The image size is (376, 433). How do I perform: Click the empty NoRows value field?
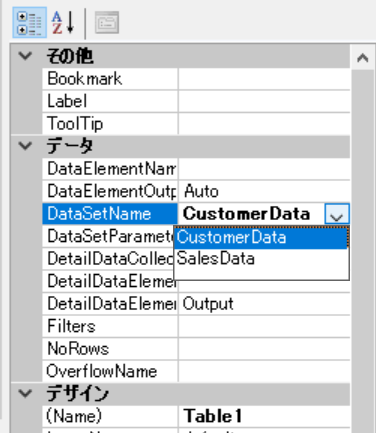pyautogui.click(x=264, y=349)
